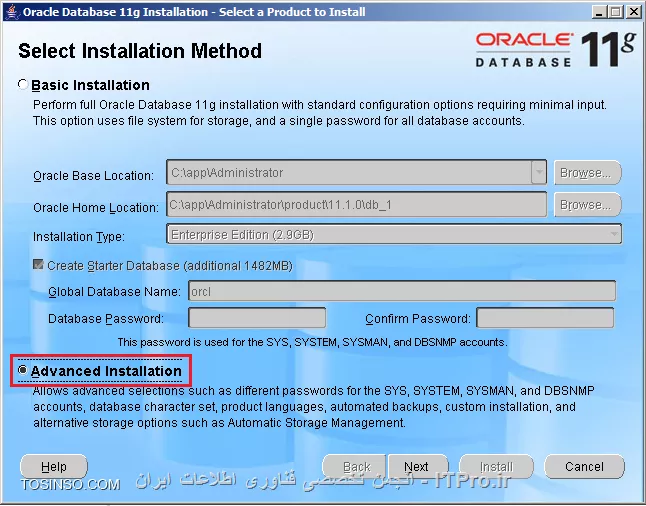This screenshot has height=506, width=646.
Task: Click the 'Select Installation Method' heading
Action: pos(140,51)
